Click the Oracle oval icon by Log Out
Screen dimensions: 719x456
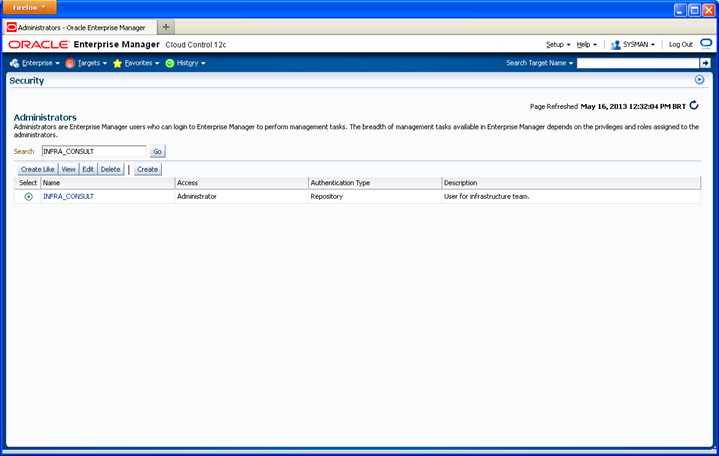(706, 44)
